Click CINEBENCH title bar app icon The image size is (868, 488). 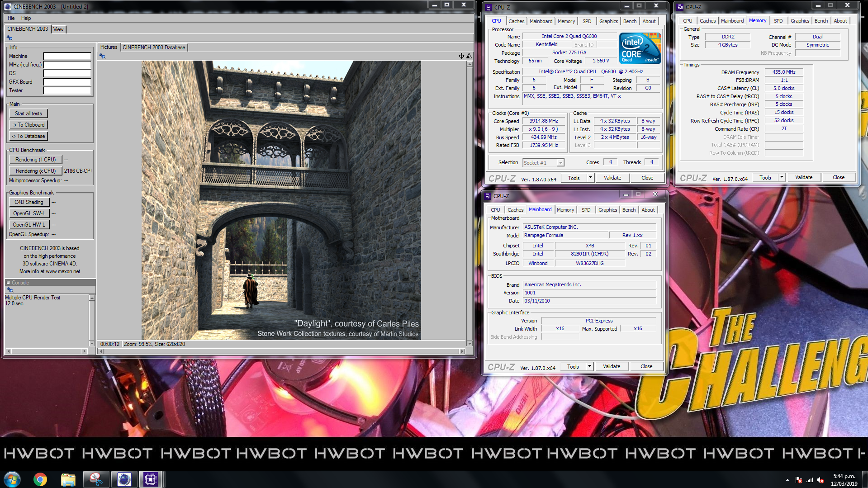[x=8, y=6]
